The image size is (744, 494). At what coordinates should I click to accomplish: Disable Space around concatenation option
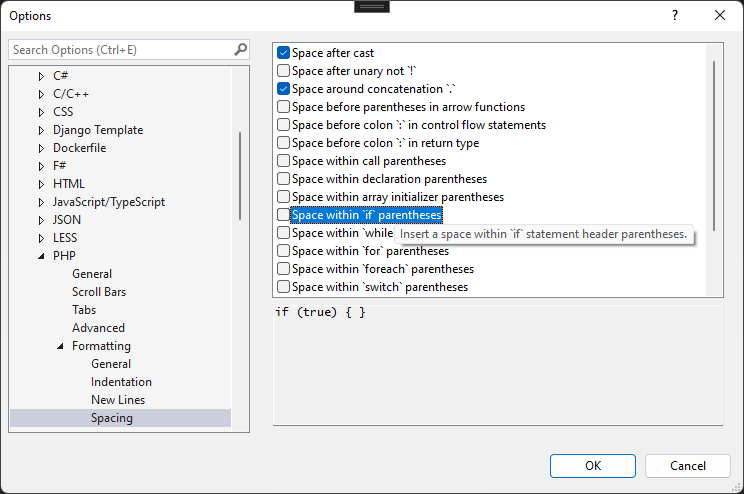[x=284, y=89]
